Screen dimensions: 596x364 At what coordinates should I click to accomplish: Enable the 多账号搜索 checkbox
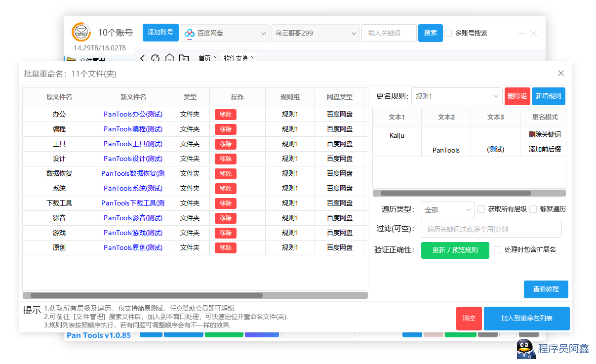coord(448,33)
